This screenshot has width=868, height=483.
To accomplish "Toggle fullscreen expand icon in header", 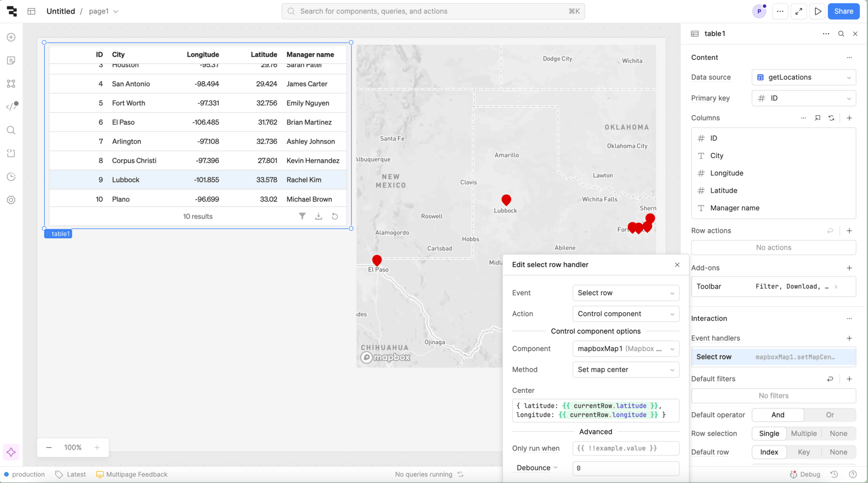I will 799,11.
